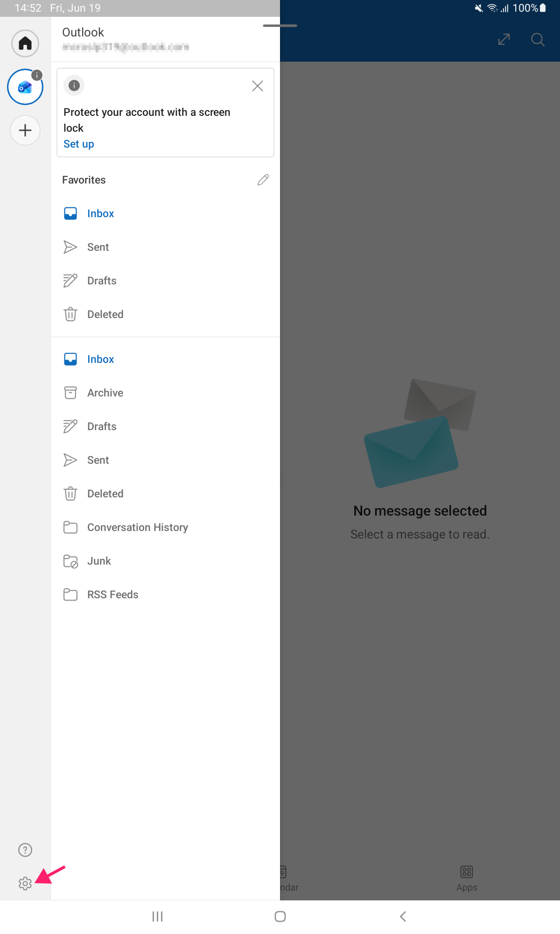Open Inbox folder below Favorites section
The image size is (560, 934).
165,359
